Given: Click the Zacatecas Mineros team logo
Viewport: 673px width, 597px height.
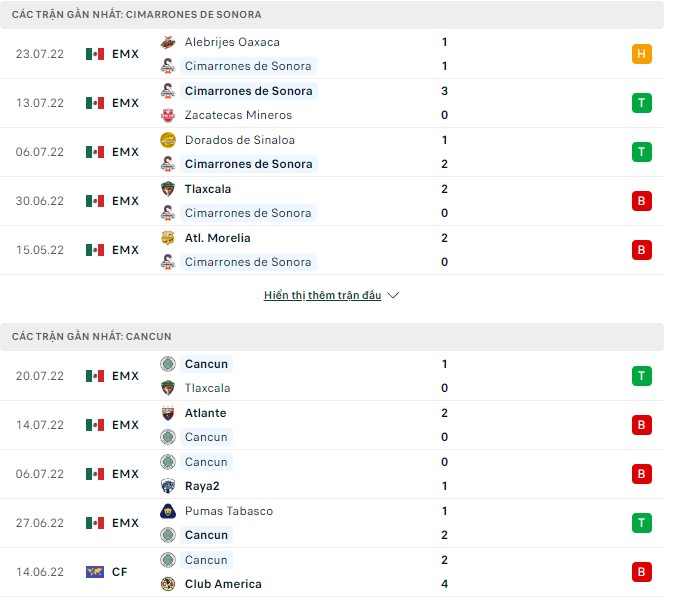Looking at the screenshot, I should pos(167,115).
